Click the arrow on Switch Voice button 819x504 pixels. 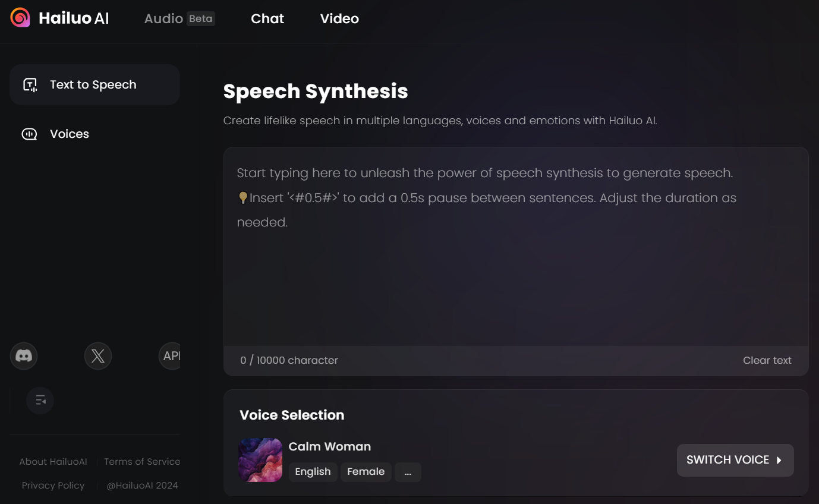[779, 460]
